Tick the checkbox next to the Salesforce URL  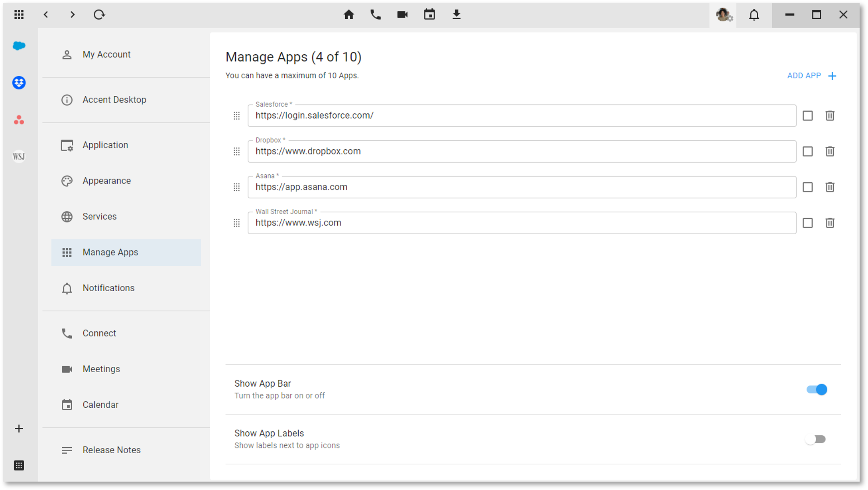(x=807, y=116)
